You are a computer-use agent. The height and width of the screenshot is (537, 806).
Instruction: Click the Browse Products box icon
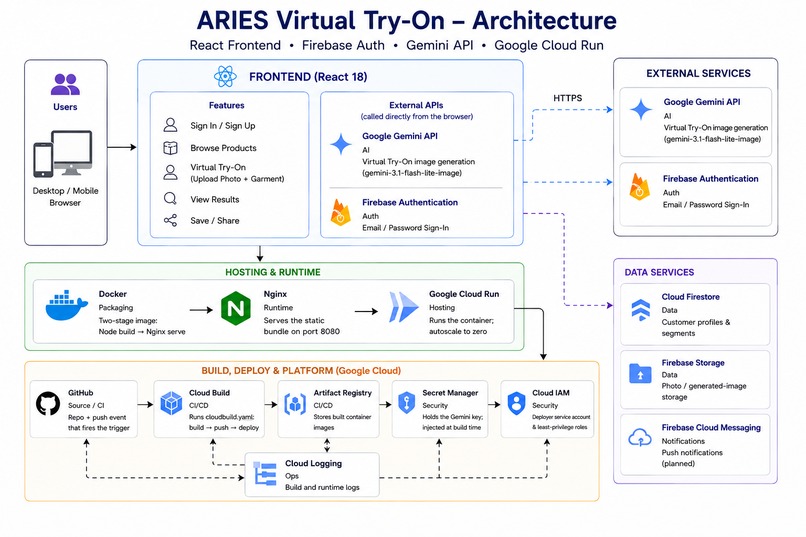(x=170, y=148)
